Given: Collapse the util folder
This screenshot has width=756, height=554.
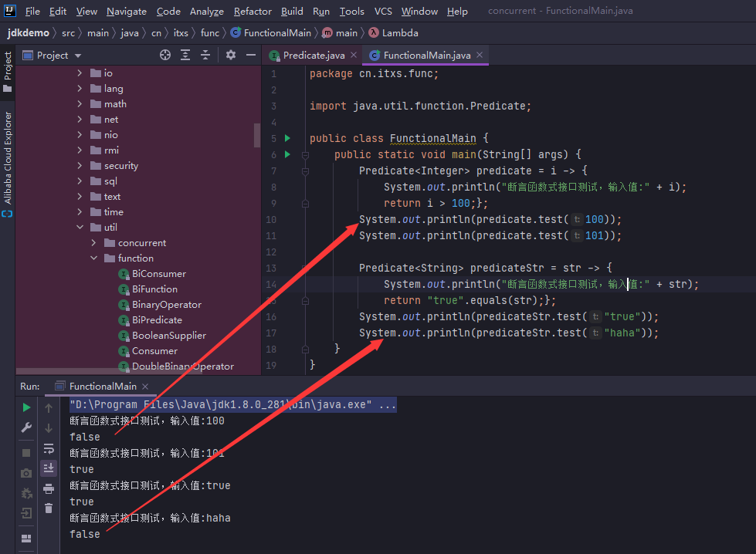Looking at the screenshot, I should pos(80,227).
